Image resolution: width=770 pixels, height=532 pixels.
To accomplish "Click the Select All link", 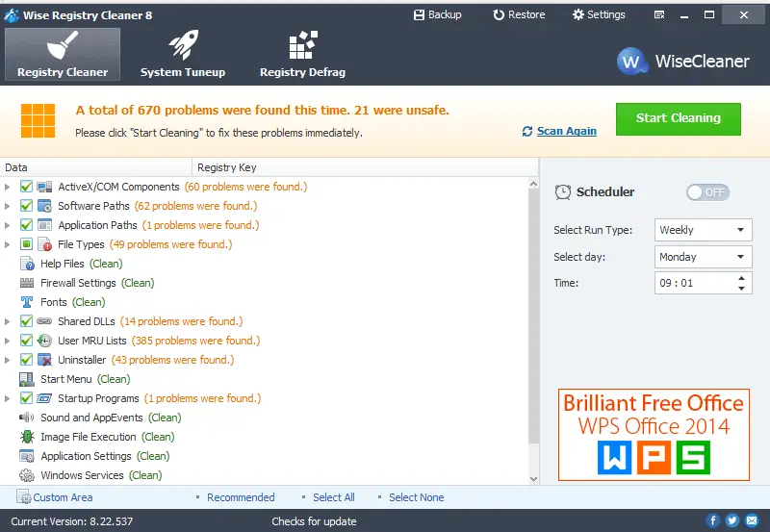I will (334, 497).
